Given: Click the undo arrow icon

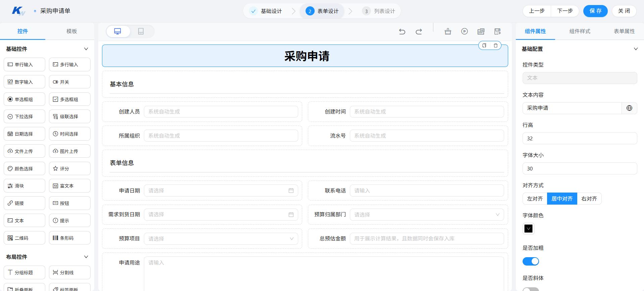Looking at the screenshot, I should (402, 31).
